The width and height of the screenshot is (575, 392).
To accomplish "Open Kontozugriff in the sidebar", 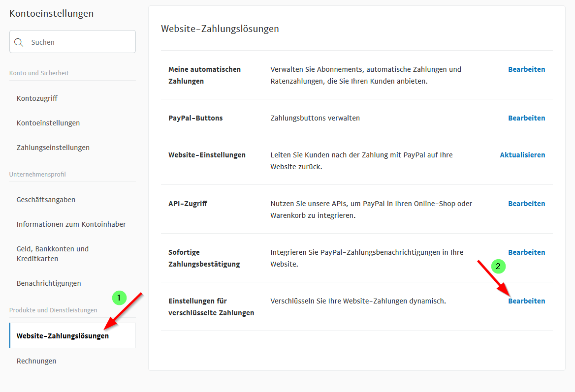I will click(x=37, y=98).
